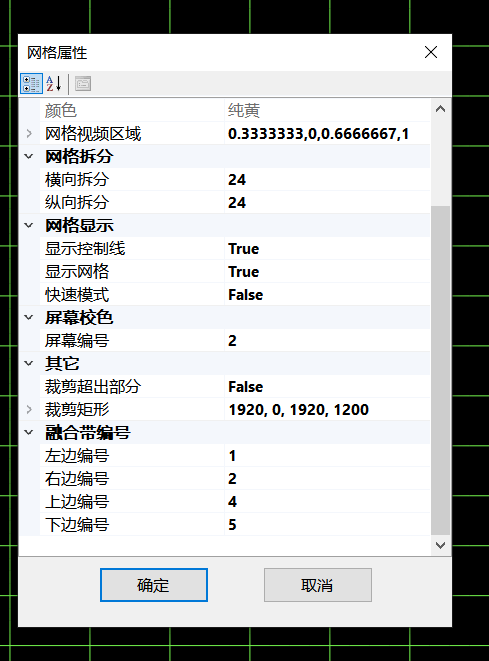Viewport: 489px width, 661px height.
Task: Select the 显示控制线 True value
Action: point(327,248)
